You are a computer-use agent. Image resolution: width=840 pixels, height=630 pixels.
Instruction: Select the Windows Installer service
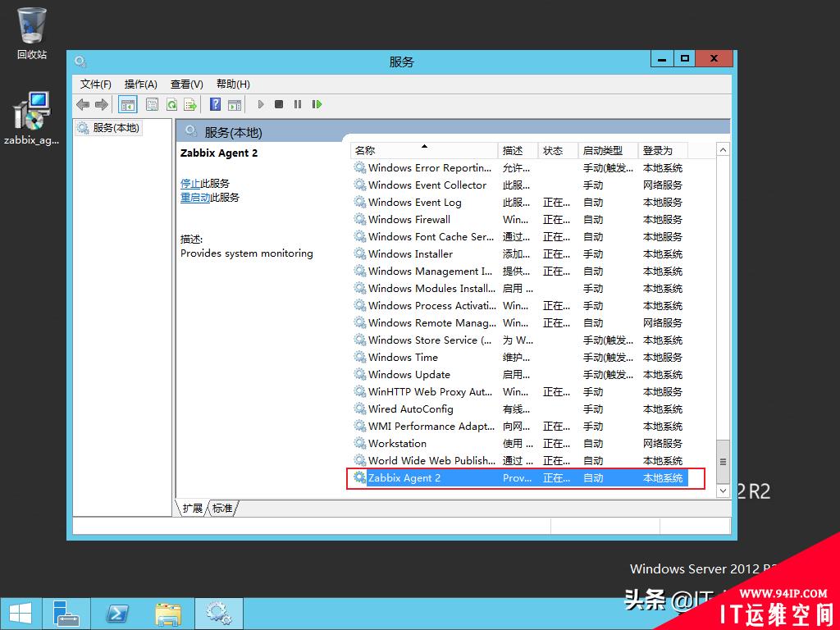(x=518, y=253)
